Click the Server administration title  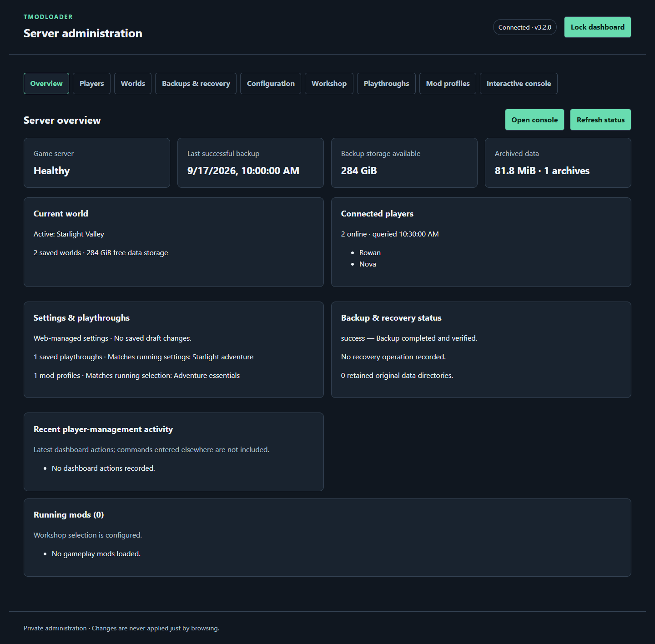[83, 33]
